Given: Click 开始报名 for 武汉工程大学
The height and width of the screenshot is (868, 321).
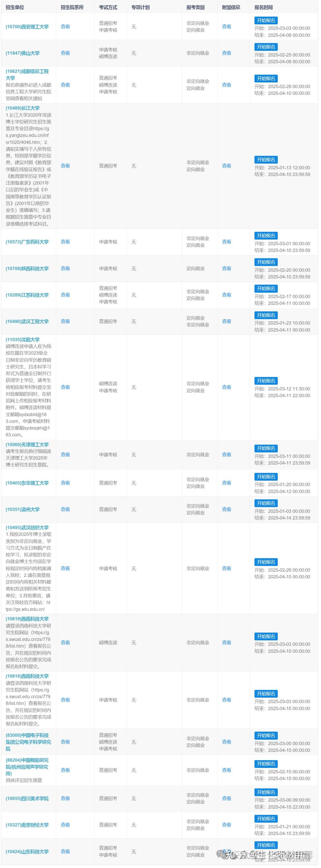Looking at the screenshot, I should point(266,315).
